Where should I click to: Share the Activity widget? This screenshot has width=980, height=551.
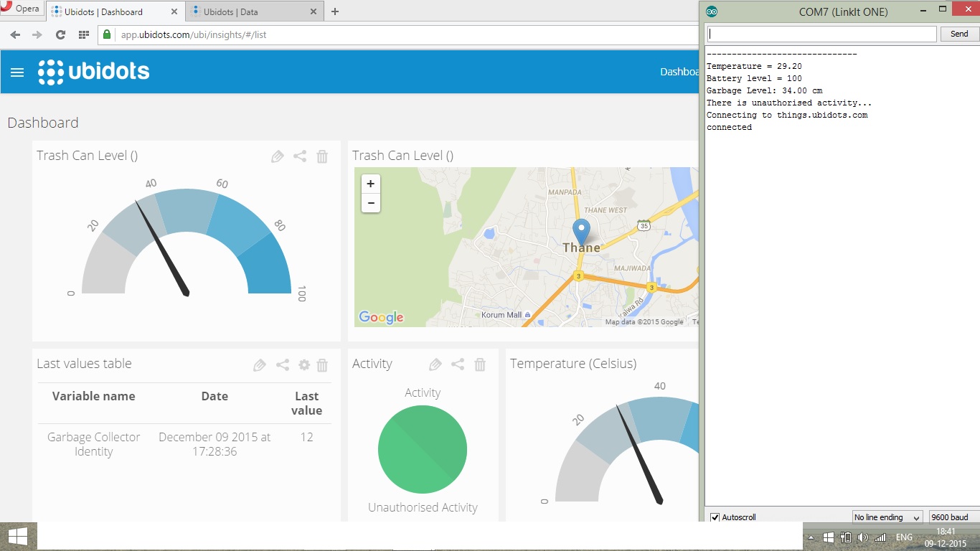click(458, 364)
